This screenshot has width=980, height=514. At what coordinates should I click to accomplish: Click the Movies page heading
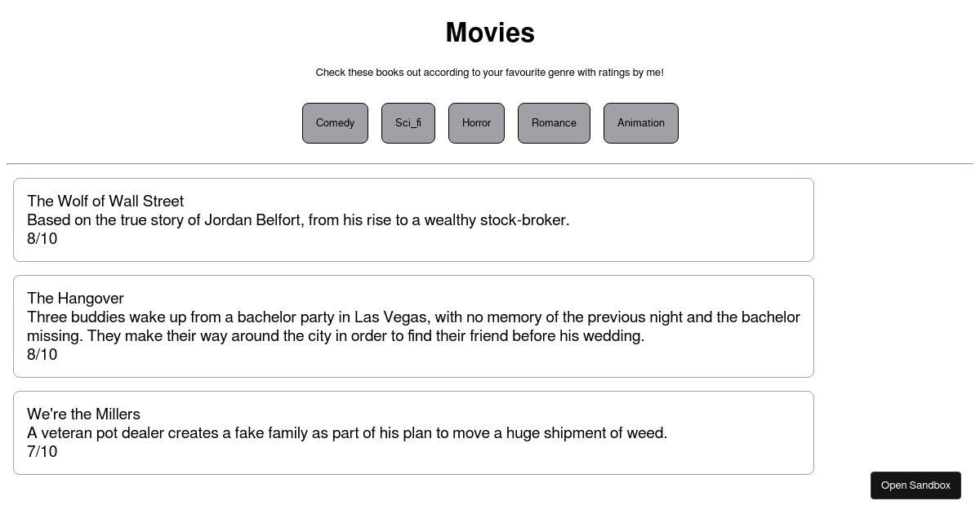coord(490,33)
